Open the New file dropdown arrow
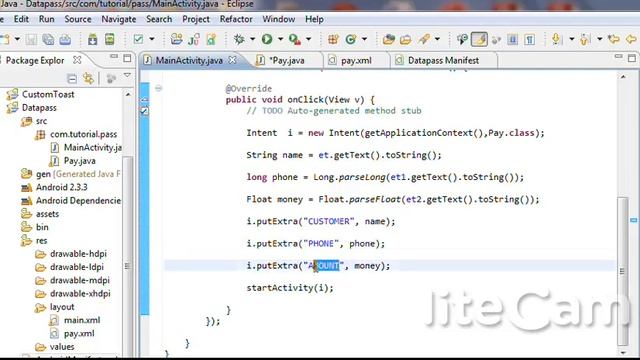The width and height of the screenshot is (640, 360). (x=17, y=40)
